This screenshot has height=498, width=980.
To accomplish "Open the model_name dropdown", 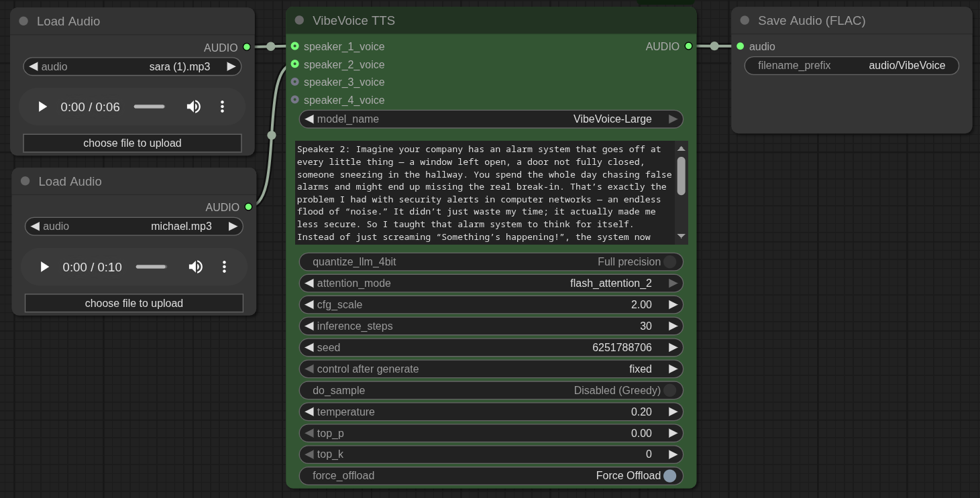I will coord(491,119).
